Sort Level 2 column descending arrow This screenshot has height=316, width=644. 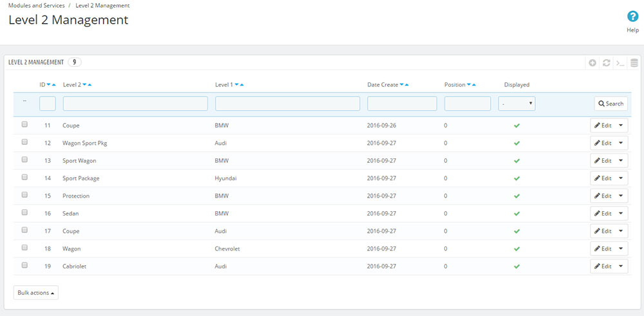pos(84,84)
